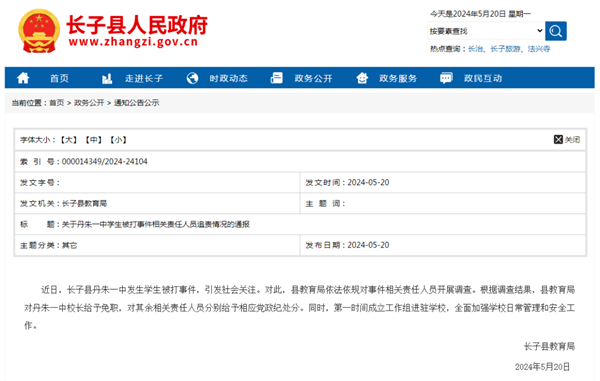The height and width of the screenshot is (381, 600).
Task: Click the X close icon beside 关闭
Action: 558,140
